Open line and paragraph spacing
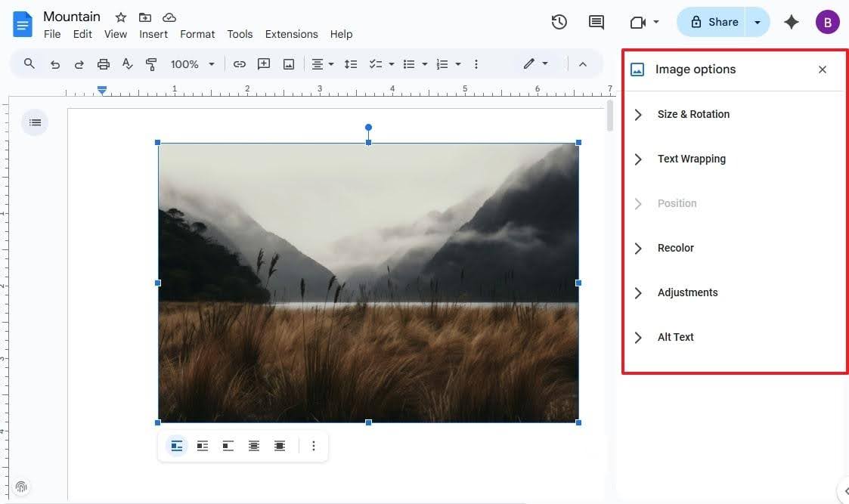This screenshot has width=849, height=504. 351,64
